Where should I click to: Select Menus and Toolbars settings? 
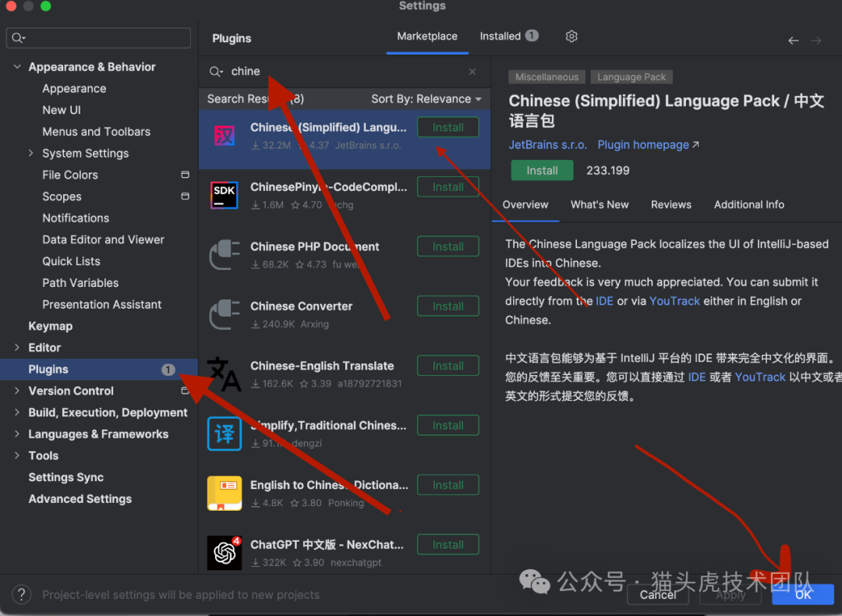pos(96,132)
